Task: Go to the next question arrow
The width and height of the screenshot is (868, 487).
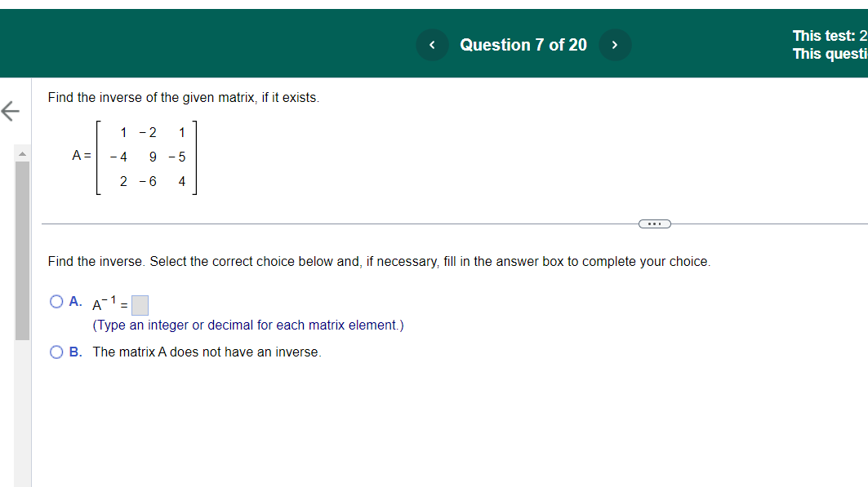Action: (615, 45)
